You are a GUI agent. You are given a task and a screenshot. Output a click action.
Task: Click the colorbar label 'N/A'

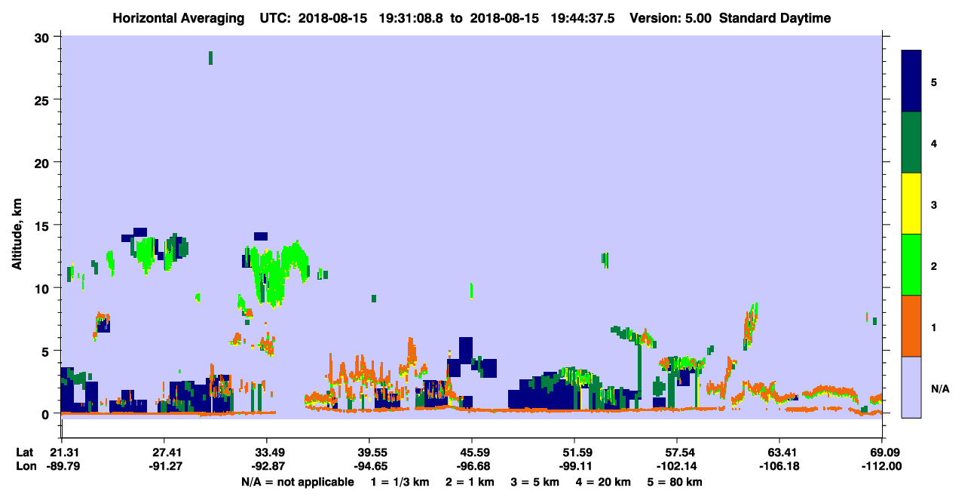click(x=939, y=388)
